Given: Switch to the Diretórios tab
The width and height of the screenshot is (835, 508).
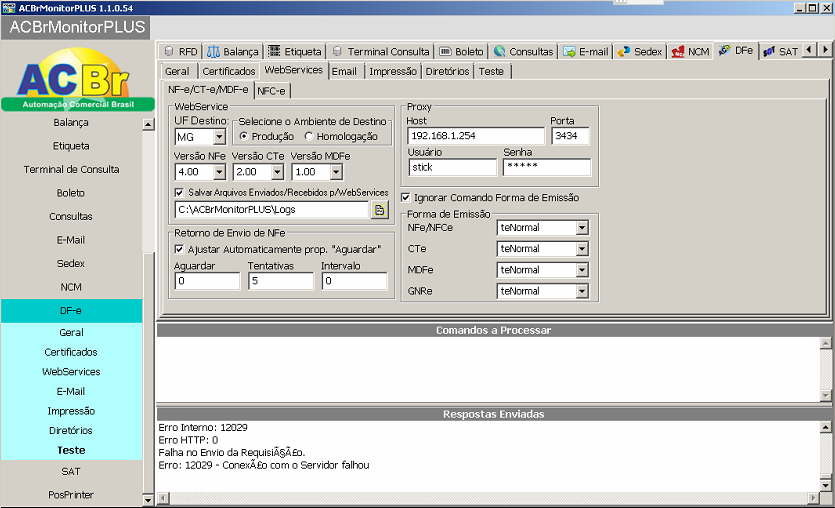Looking at the screenshot, I should 447,71.
